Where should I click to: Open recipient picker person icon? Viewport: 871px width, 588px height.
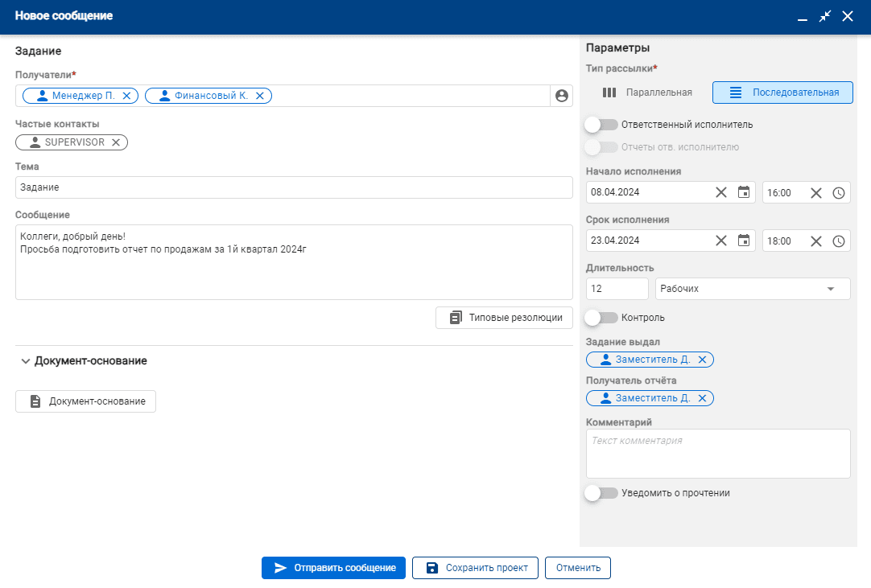pyautogui.click(x=561, y=96)
